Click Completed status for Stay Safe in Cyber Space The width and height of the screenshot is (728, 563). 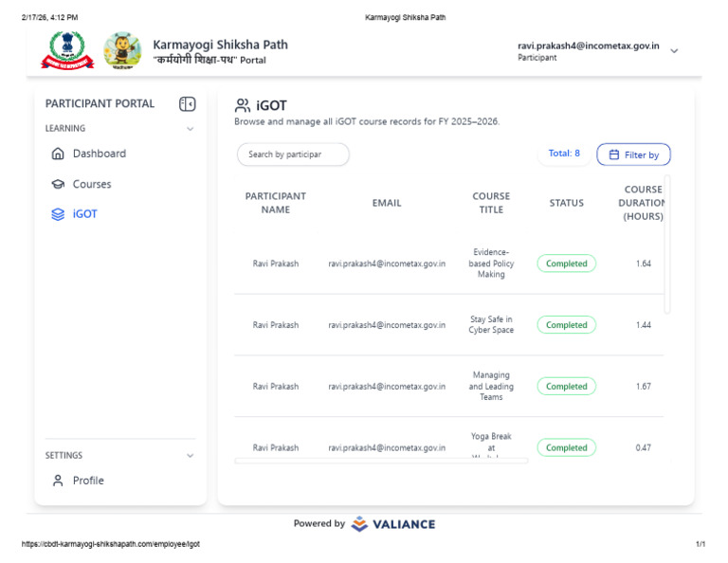click(x=567, y=325)
